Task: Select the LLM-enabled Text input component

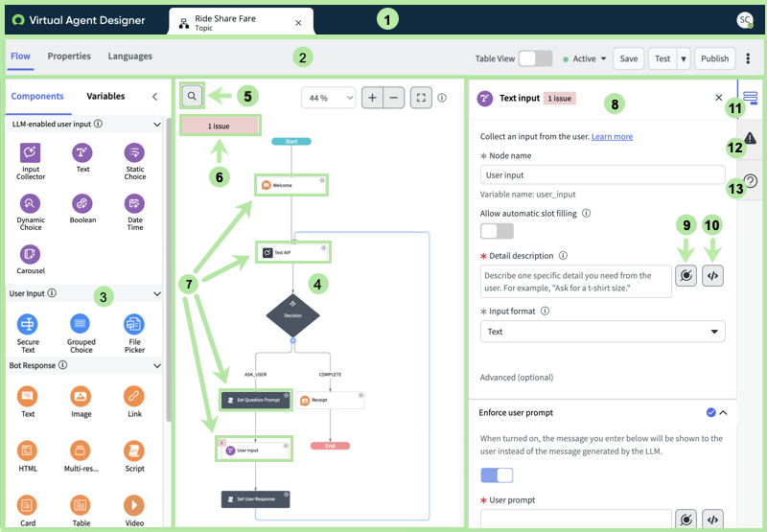Action: 82,153
